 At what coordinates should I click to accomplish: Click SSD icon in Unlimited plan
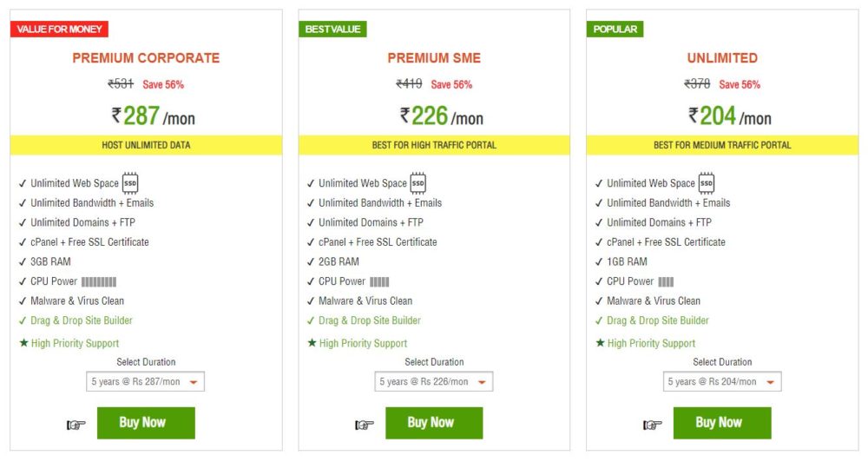[707, 183]
